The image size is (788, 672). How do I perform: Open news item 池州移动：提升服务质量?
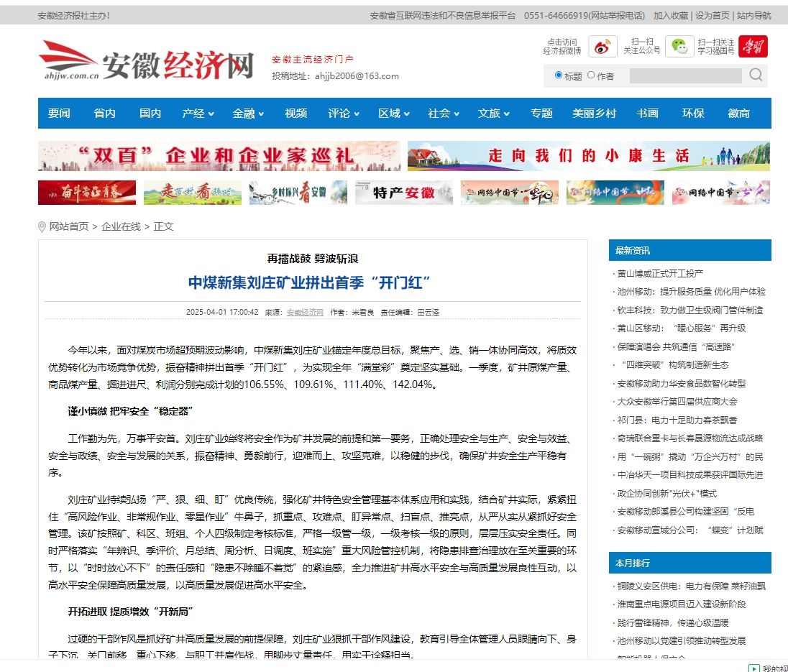tap(691, 292)
